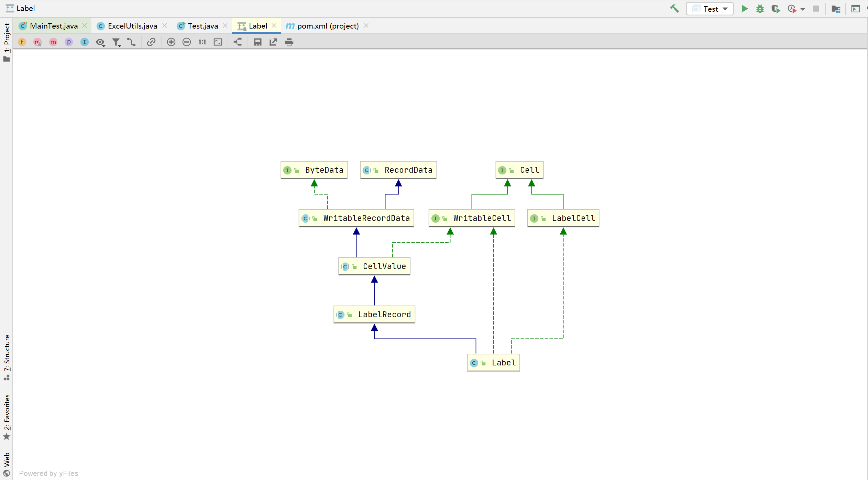Open the pom.xml (project) tab
868x480 pixels.
click(327, 26)
